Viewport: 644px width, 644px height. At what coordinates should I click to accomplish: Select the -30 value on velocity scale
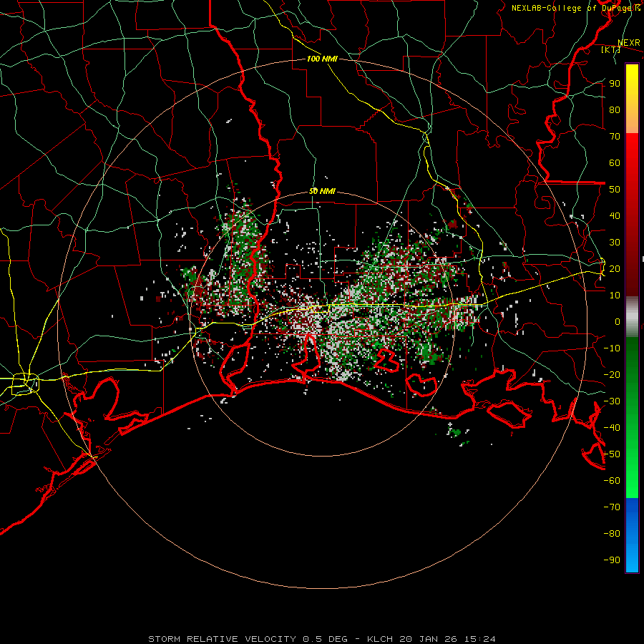[x=612, y=401]
